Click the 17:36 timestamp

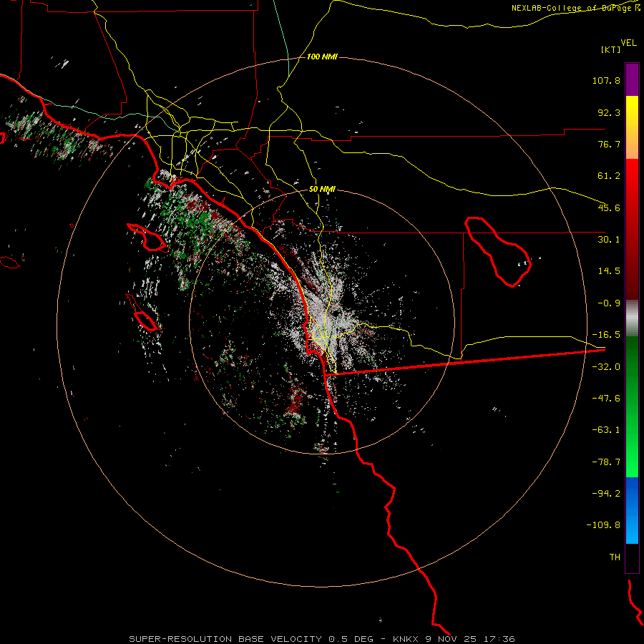(x=498, y=639)
